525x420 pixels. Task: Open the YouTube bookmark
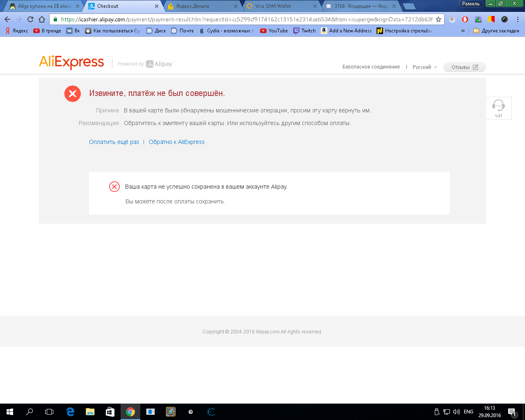click(x=274, y=31)
